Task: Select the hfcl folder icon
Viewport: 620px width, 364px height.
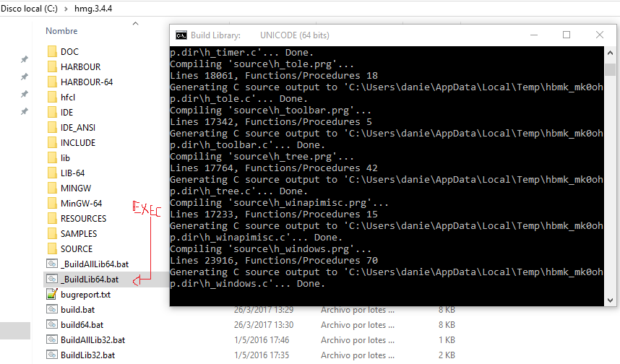Action: coord(52,97)
